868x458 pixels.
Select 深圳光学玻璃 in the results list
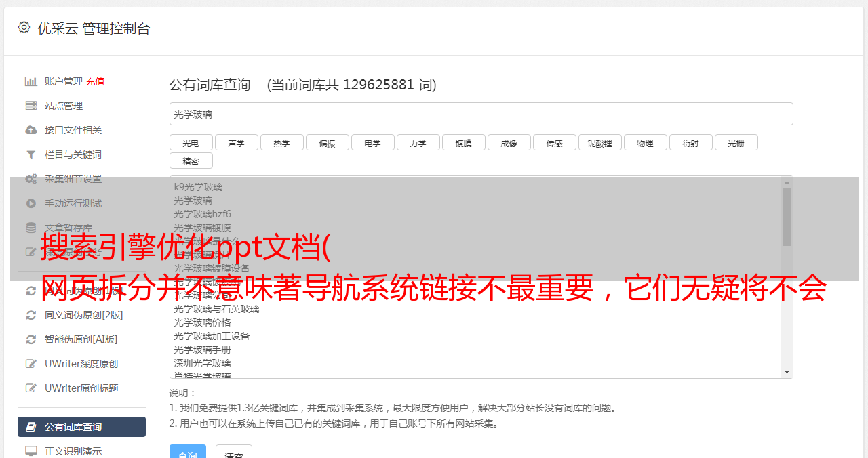[202, 363]
